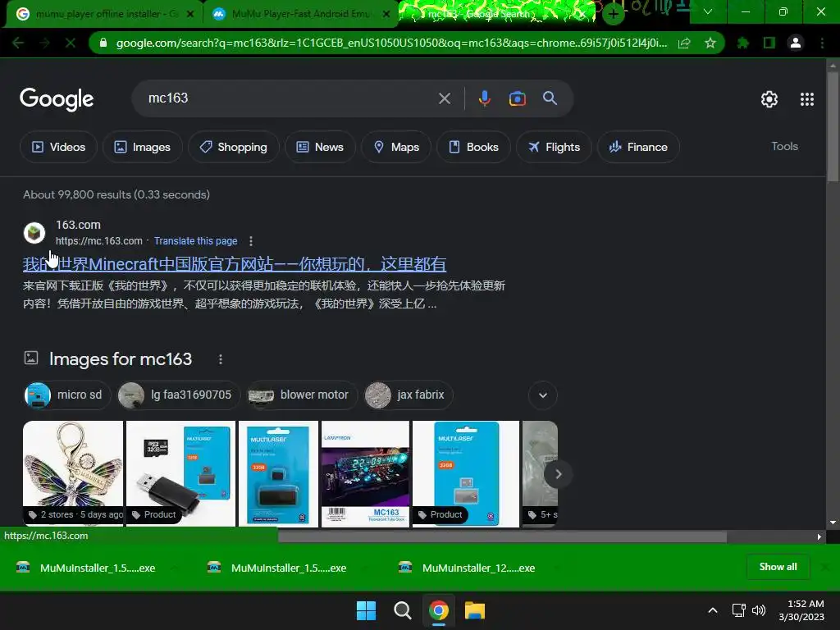
Task: Open the search Tools options
Action: (784, 146)
